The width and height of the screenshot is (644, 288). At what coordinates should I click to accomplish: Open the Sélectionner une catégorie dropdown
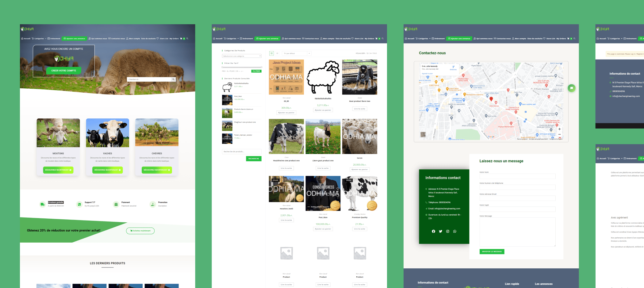(x=242, y=56)
